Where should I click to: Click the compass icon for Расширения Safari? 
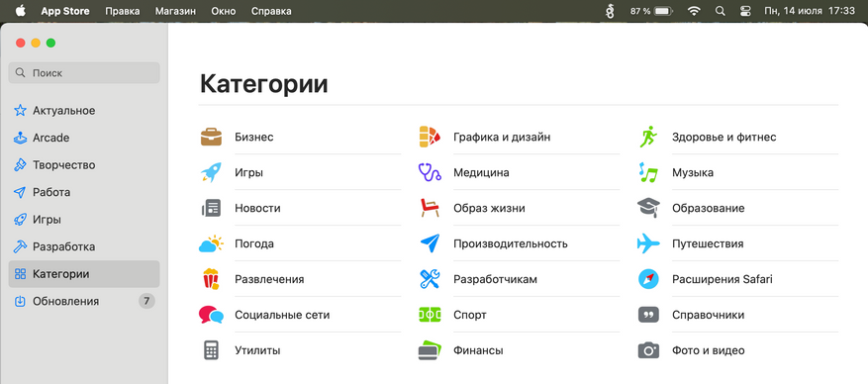[x=648, y=279]
